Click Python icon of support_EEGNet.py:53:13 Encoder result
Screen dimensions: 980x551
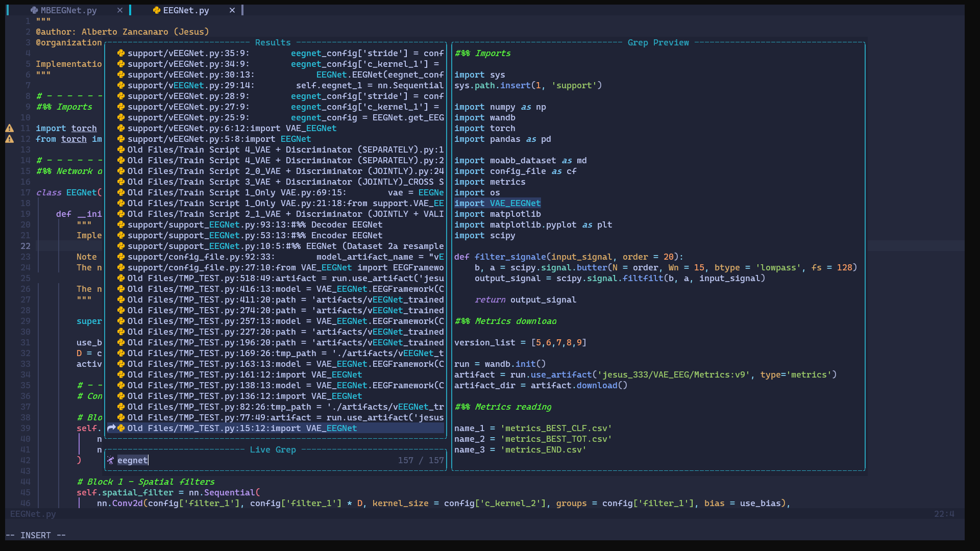coord(121,235)
